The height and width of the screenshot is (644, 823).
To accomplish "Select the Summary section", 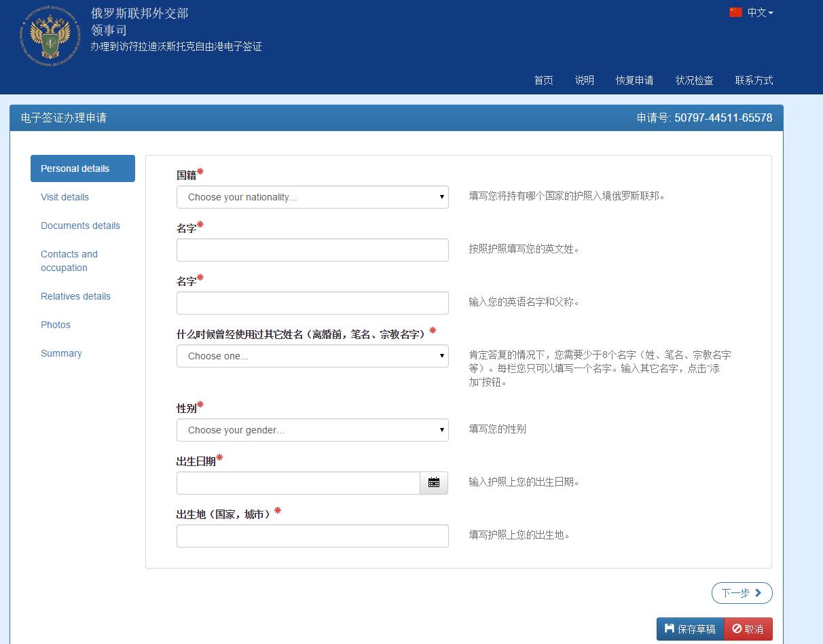I will click(x=61, y=353).
